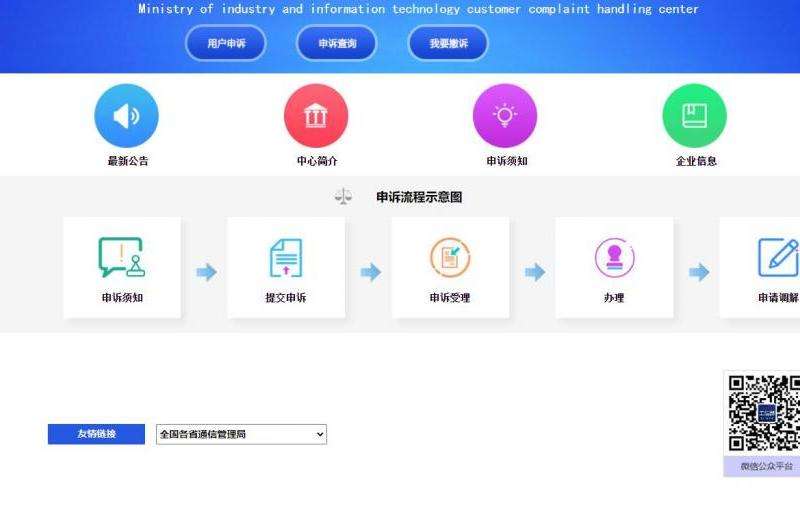Open the 提交申诉 document upload icon
800x511 pixels.
286,258
